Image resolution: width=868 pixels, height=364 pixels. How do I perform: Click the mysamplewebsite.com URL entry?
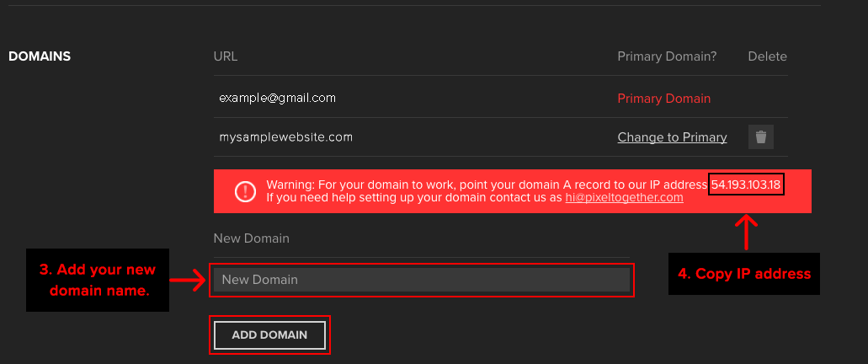[x=285, y=136]
